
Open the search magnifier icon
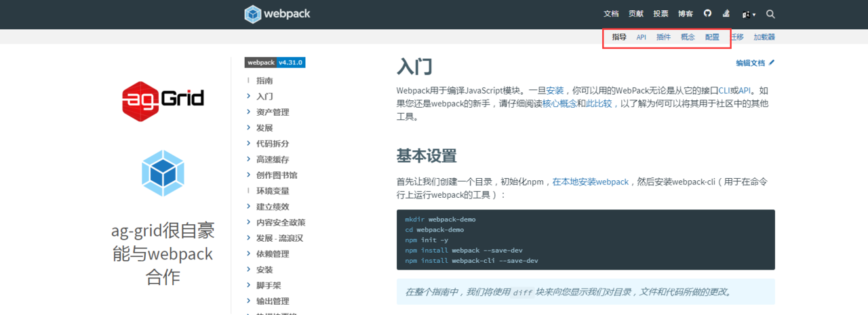[770, 14]
